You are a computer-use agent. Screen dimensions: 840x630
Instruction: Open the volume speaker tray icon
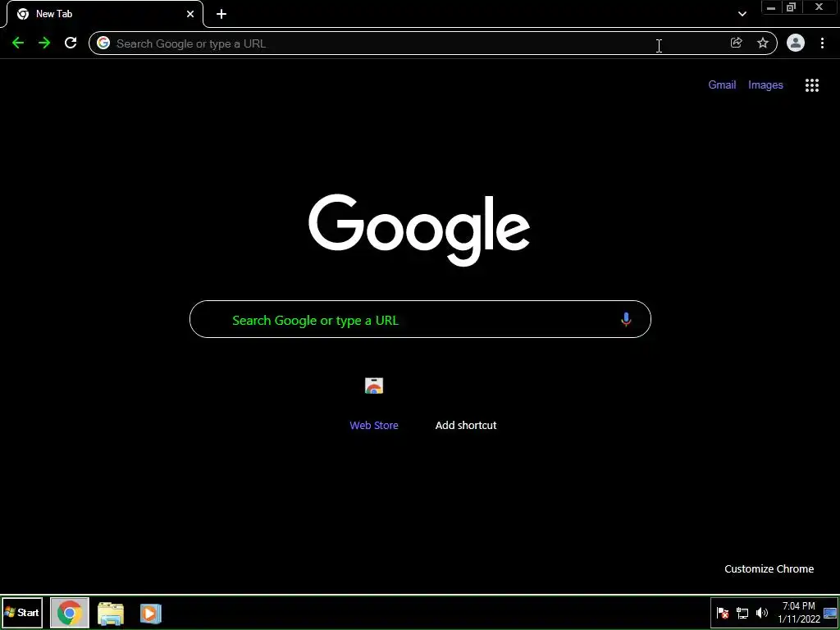(x=761, y=613)
